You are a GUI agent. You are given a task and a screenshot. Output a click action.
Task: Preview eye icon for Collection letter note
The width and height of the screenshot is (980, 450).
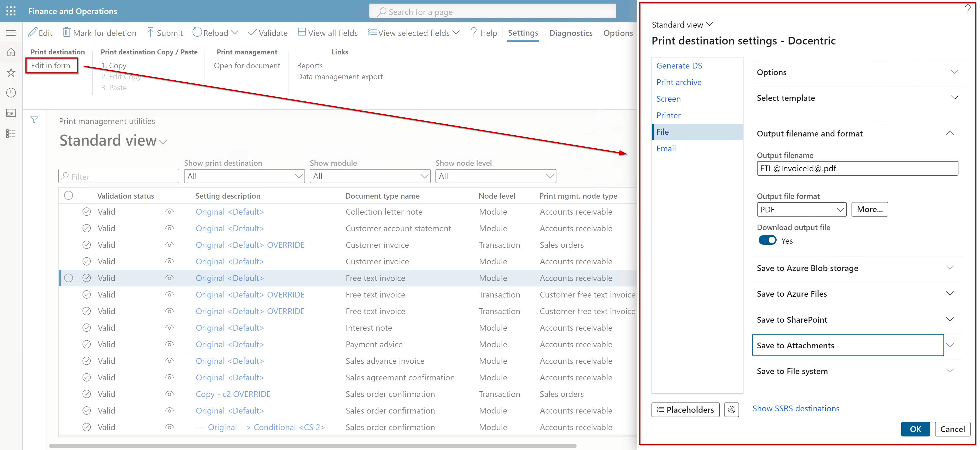point(169,212)
